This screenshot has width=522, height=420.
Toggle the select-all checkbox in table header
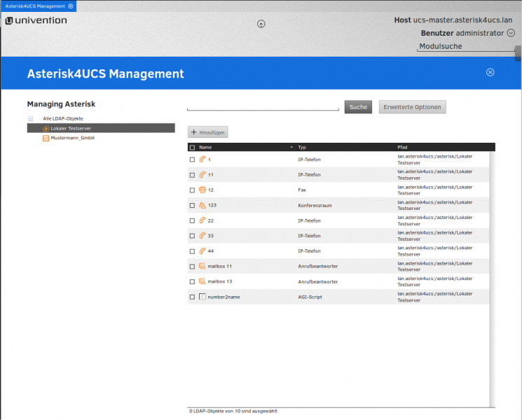pos(192,147)
